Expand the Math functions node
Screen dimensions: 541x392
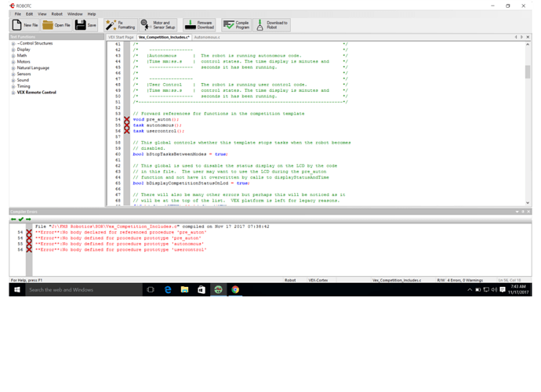point(13,56)
